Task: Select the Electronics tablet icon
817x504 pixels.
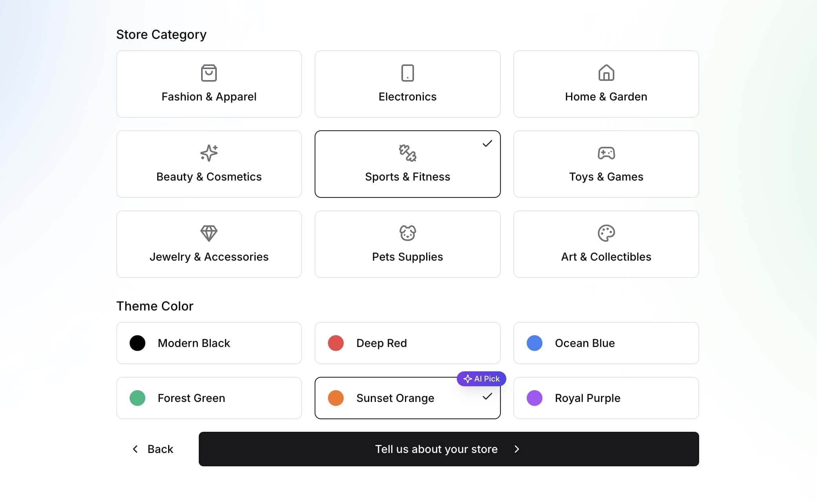Action: point(407,73)
